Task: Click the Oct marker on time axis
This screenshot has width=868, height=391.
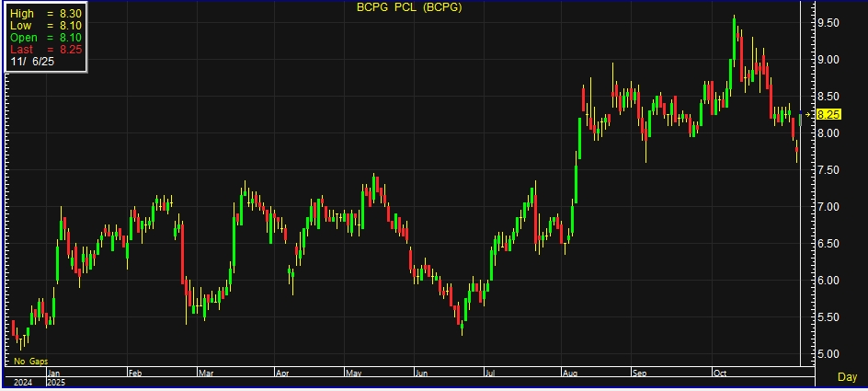Action: click(723, 374)
